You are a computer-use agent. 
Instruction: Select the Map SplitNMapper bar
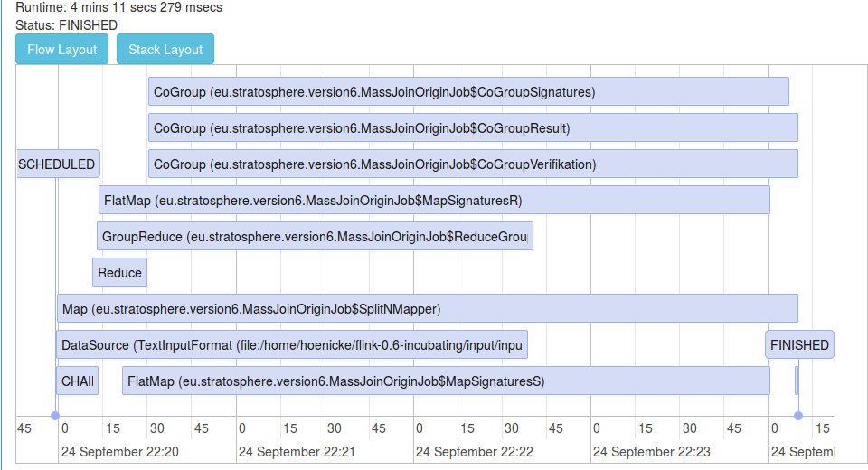click(x=427, y=308)
